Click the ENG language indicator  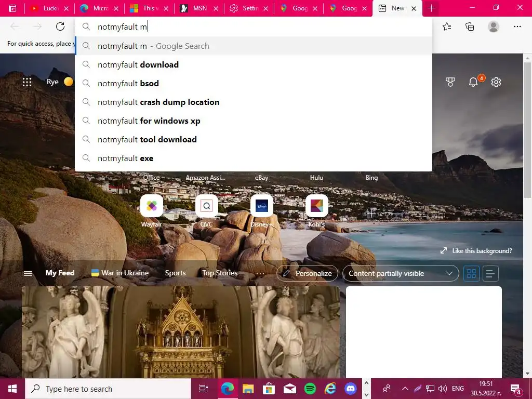[x=458, y=389]
